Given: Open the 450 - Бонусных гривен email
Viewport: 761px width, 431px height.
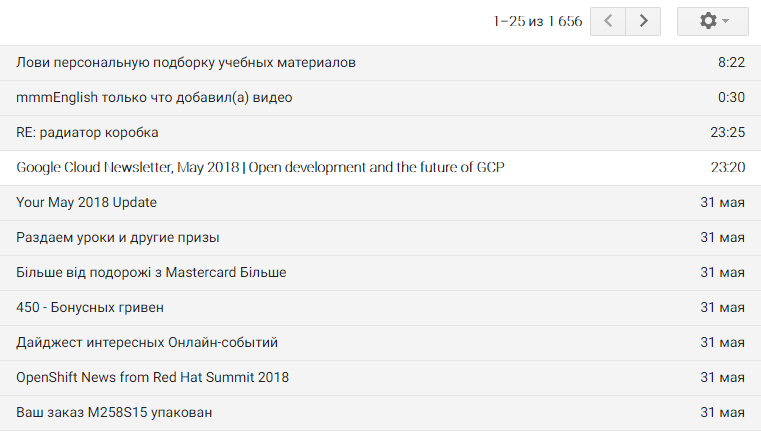Looking at the screenshot, I should 380,308.
